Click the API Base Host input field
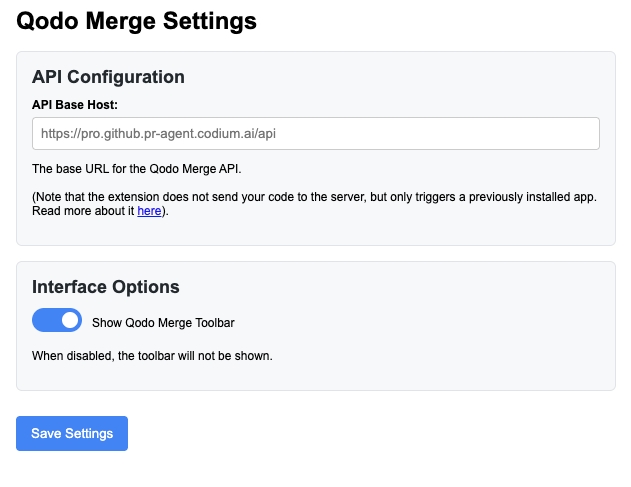631x487 pixels. coord(315,133)
